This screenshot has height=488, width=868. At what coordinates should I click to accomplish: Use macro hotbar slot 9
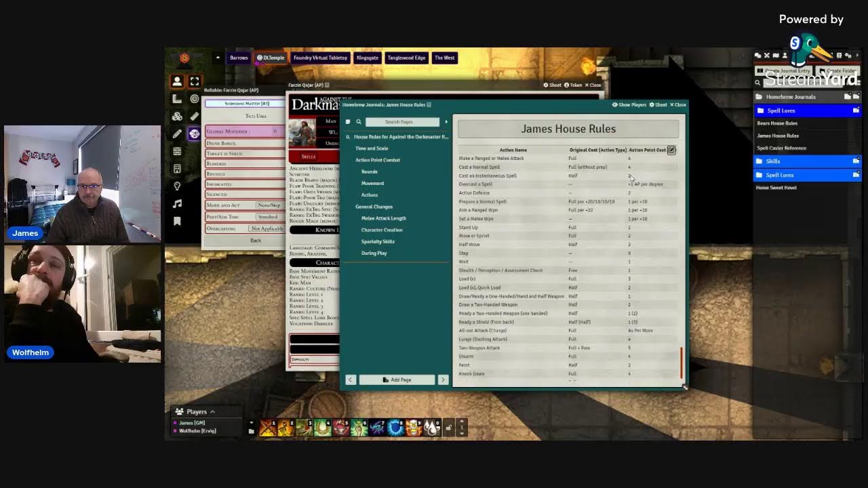click(x=414, y=428)
